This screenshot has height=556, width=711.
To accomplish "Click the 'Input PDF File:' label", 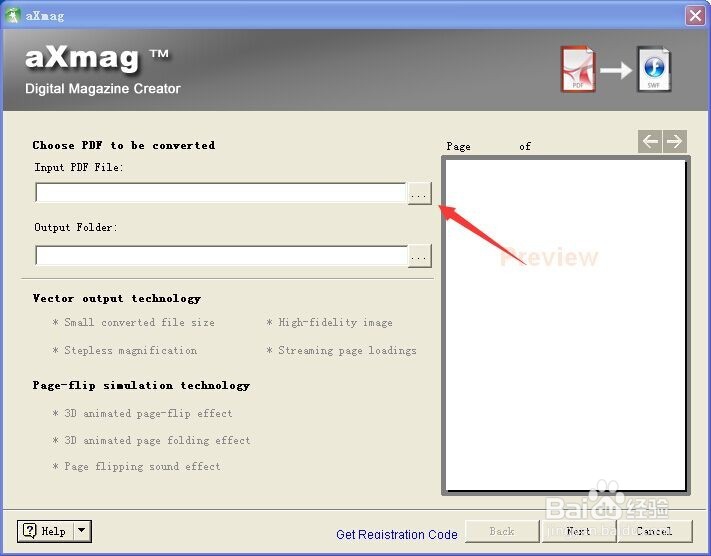I will click(x=78, y=167).
